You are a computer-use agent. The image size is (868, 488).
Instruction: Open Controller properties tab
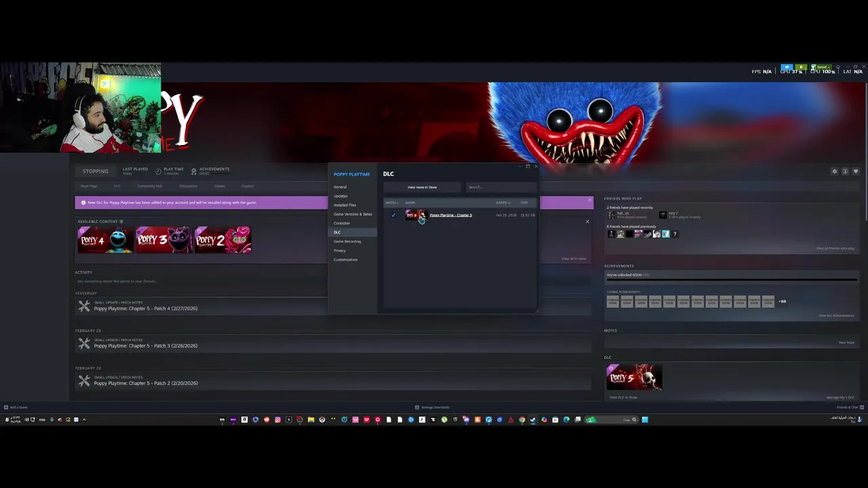point(342,223)
